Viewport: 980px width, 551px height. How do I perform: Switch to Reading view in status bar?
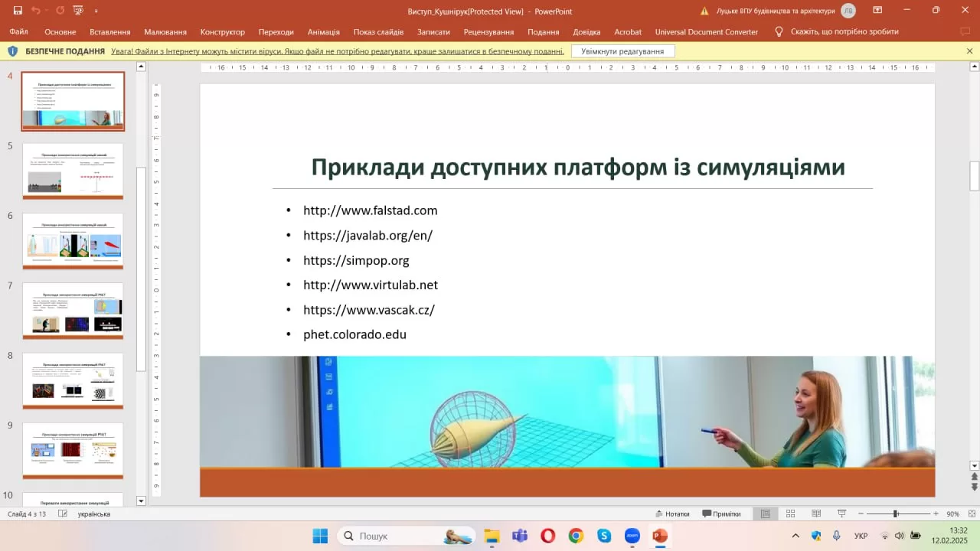tap(816, 514)
